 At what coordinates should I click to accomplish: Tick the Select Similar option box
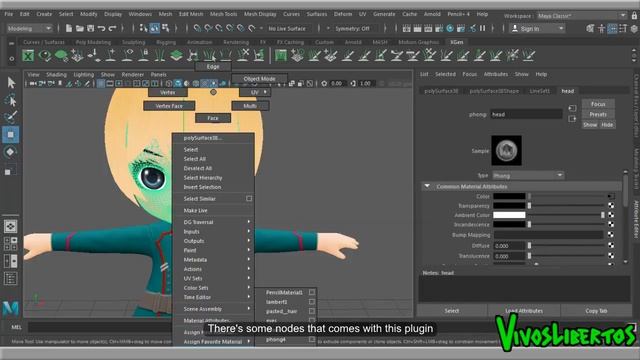point(249,198)
